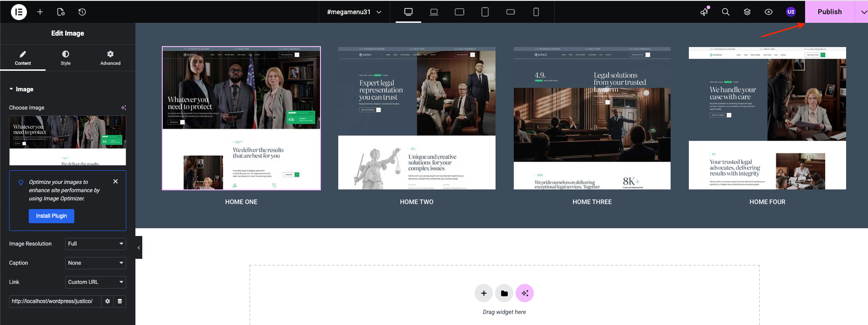Select the Home Two template thumbnail
Screen dimensions: 868x325
tap(417, 118)
